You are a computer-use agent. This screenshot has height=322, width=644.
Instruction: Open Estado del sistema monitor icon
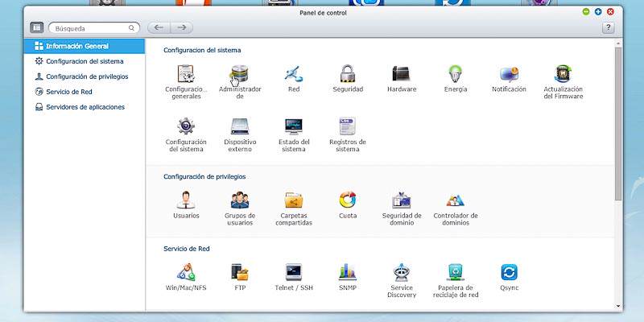point(294,126)
